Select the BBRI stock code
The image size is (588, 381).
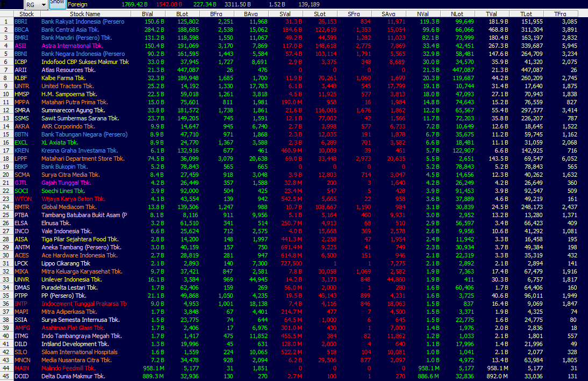(x=20, y=21)
